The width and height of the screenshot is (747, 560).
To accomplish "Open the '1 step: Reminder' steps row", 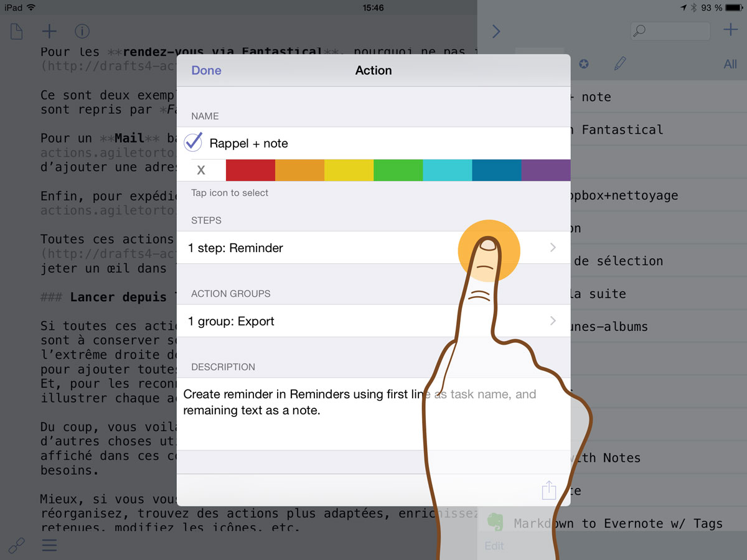I will click(374, 248).
